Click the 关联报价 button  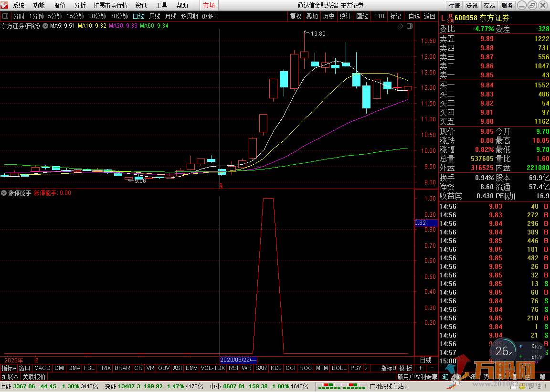click(x=34, y=377)
